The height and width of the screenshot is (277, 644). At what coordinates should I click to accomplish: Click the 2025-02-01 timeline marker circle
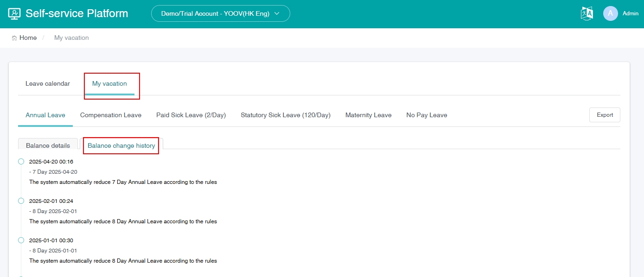[21, 201]
